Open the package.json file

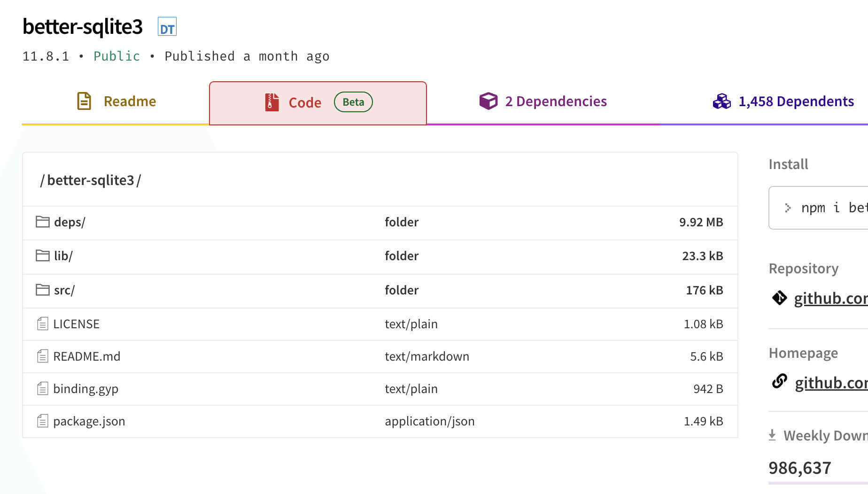[x=89, y=421]
